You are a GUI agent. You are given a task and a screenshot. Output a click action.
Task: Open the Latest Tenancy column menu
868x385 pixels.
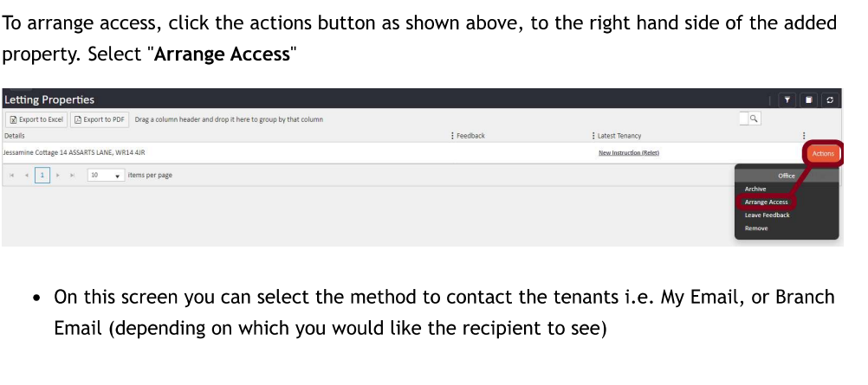(593, 136)
